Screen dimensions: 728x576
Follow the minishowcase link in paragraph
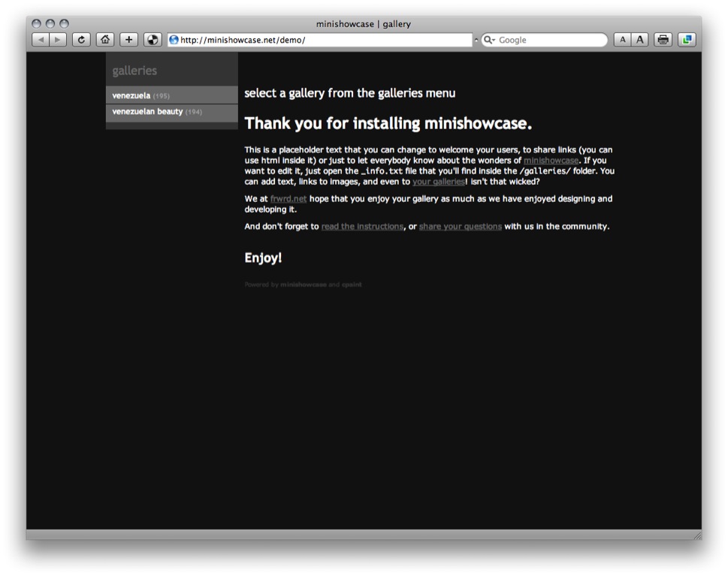click(551, 161)
